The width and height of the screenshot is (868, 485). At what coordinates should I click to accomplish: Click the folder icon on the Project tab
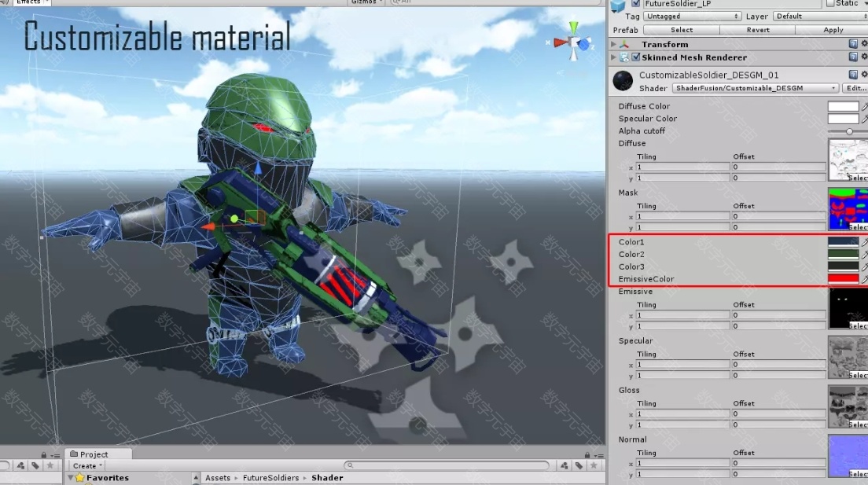[x=74, y=454]
